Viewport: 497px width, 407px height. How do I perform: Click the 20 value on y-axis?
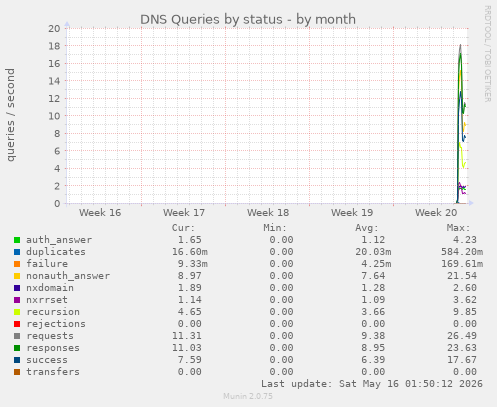coord(54,29)
